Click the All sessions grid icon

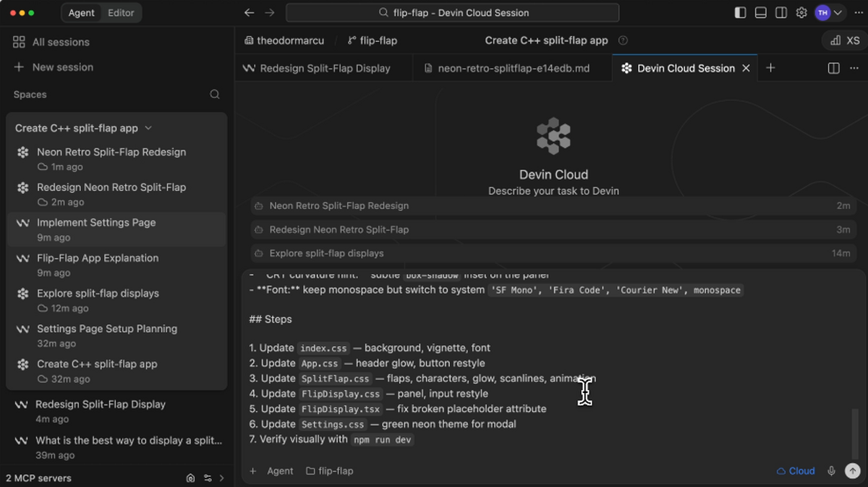click(19, 42)
